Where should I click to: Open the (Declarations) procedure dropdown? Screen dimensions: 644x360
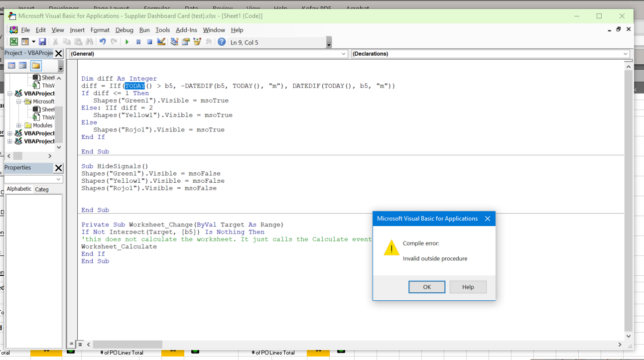tap(491, 53)
